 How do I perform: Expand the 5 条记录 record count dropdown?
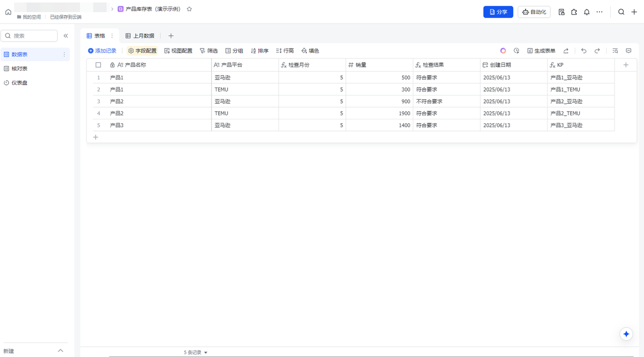pos(196,352)
